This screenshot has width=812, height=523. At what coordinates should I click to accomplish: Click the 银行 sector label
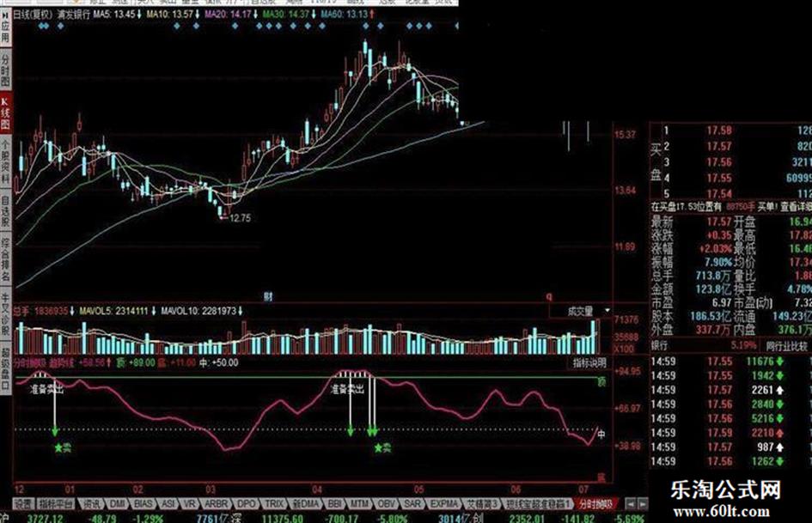[x=659, y=345]
